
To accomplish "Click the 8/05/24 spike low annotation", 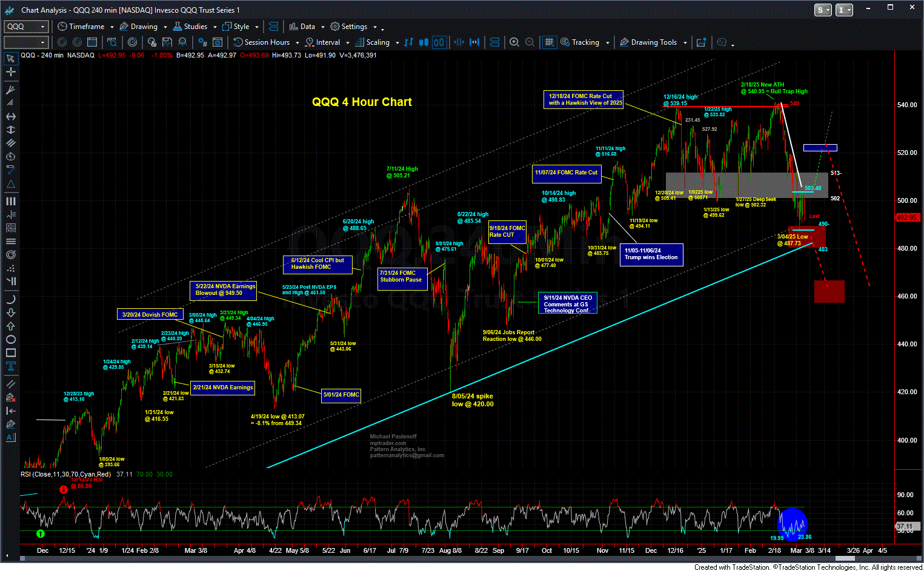I will (473, 400).
